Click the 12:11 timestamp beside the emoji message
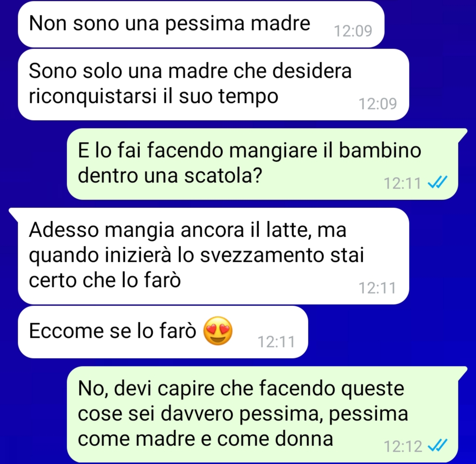The image size is (476, 464). [x=276, y=342]
